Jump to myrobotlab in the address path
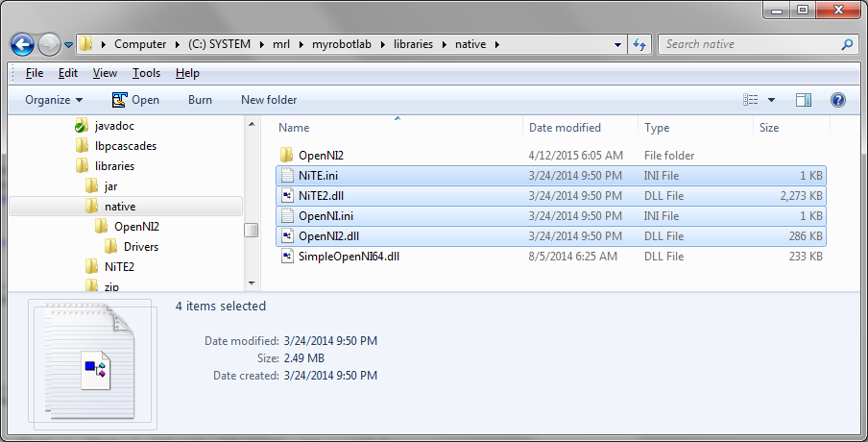Viewport: 868px width, 442px height. click(342, 44)
